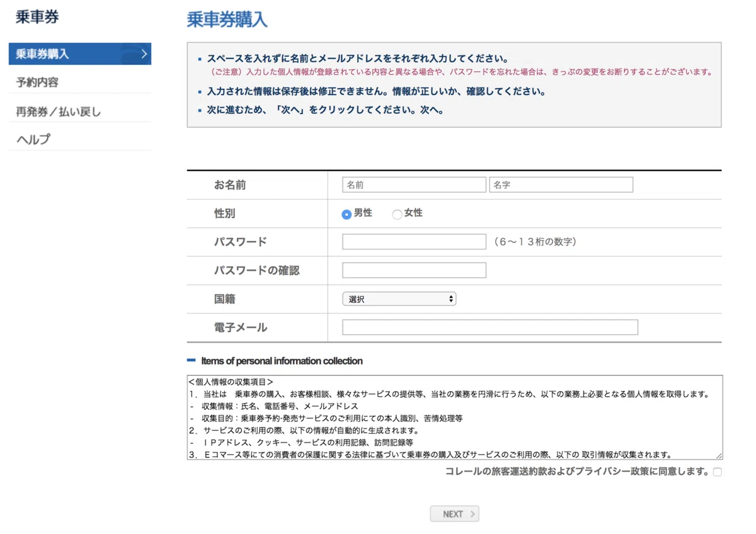The image size is (756, 534).
Task: Select the 女性 radio button
Action: (397, 214)
